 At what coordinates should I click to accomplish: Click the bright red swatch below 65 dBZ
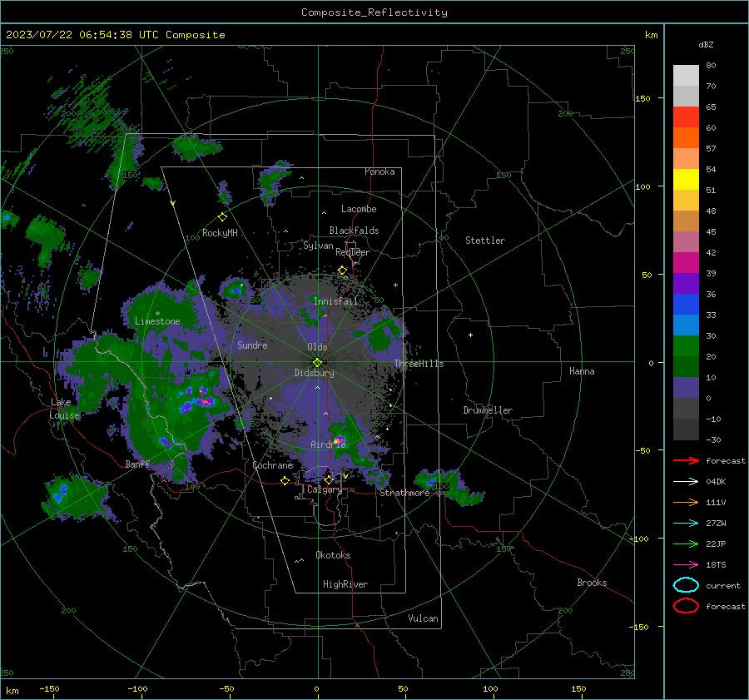click(x=686, y=117)
